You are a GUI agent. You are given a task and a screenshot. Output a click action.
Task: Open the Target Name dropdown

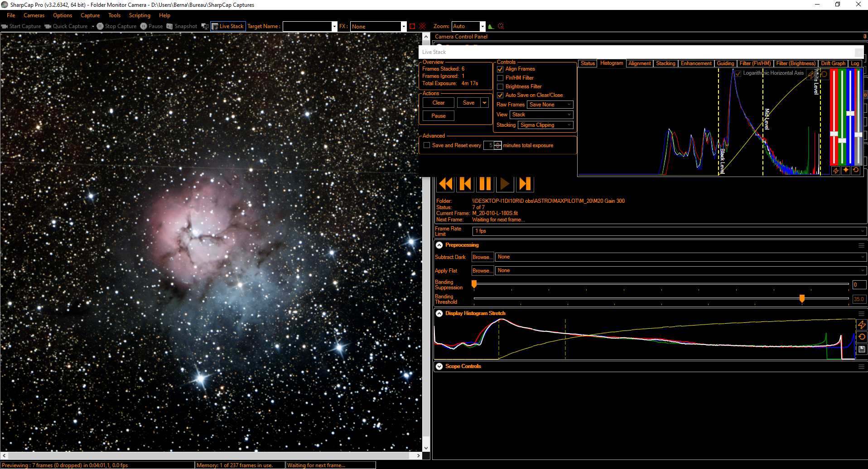click(334, 26)
